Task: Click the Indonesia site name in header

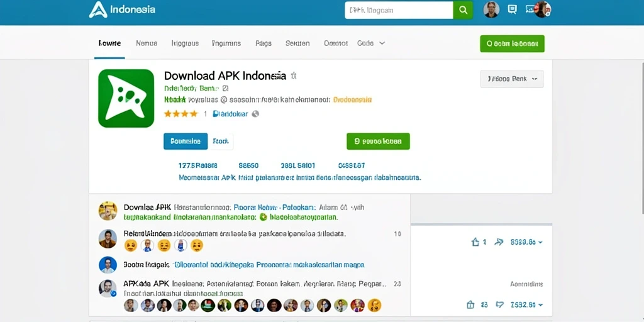Action: point(132,9)
